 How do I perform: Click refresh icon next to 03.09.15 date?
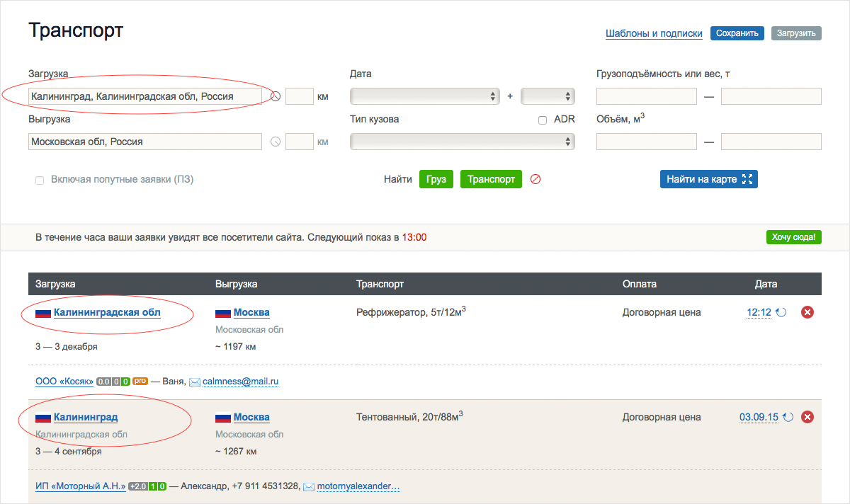(x=788, y=417)
